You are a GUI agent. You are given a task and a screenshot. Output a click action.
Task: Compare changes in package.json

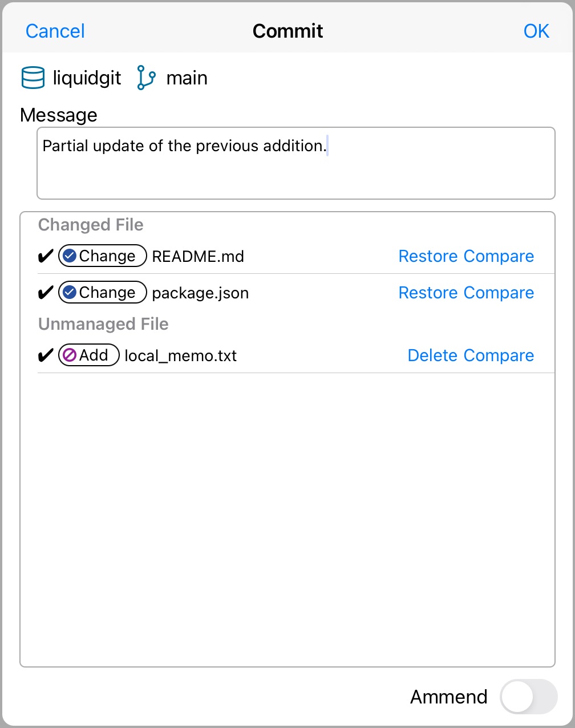click(x=499, y=293)
